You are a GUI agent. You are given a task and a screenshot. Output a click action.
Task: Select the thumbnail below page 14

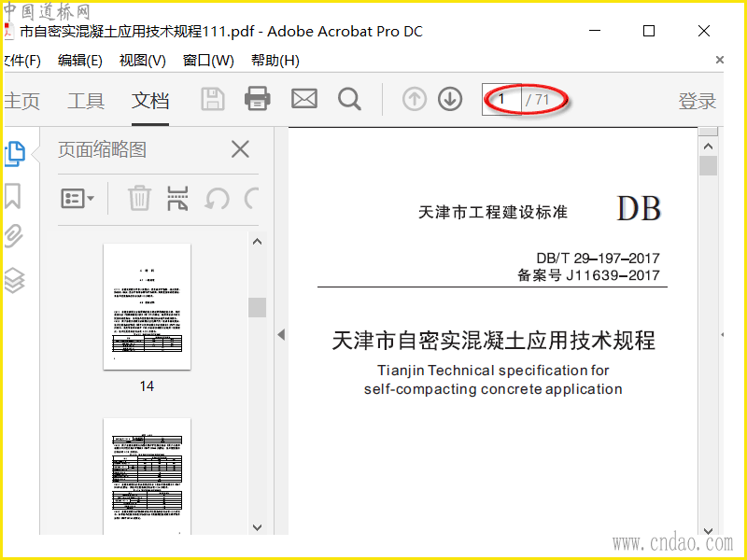[147, 477]
